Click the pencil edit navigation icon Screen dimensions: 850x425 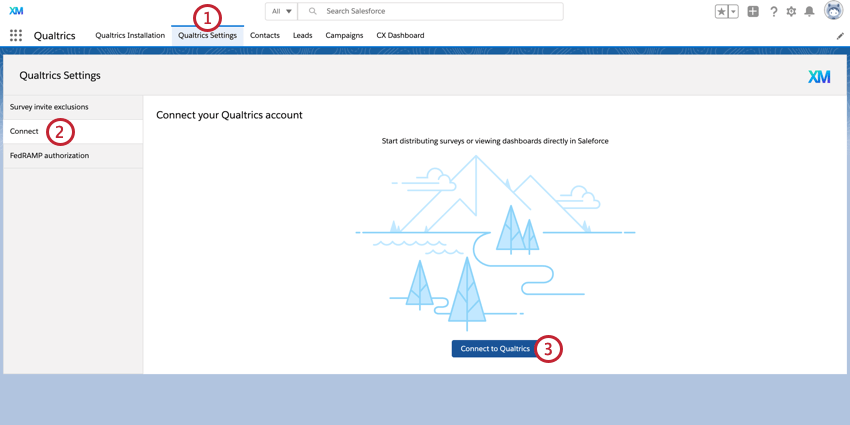(x=840, y=36)
